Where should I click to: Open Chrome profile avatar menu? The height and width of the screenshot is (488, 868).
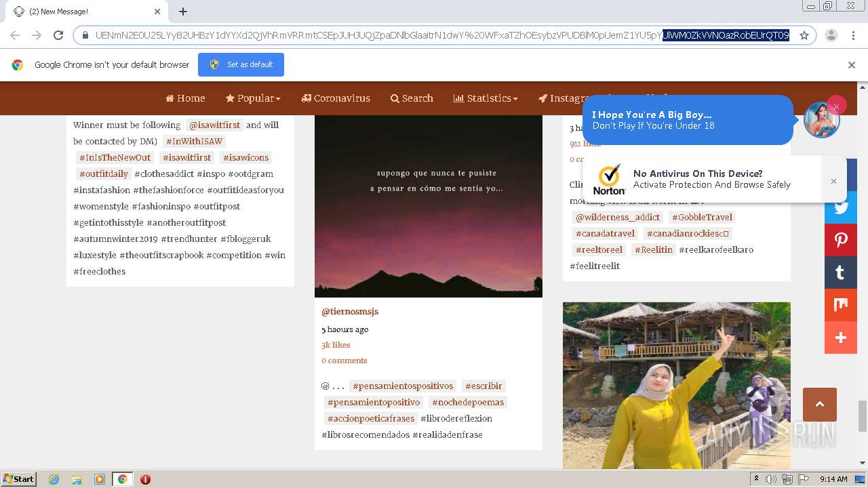pyautogui.click(x=831, y=35)
